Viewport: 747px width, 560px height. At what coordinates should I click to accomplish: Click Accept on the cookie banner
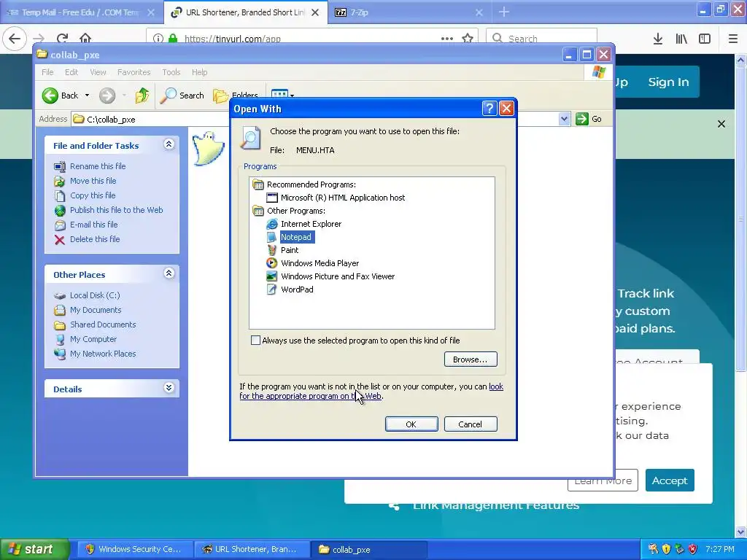[x=670, y=481]
